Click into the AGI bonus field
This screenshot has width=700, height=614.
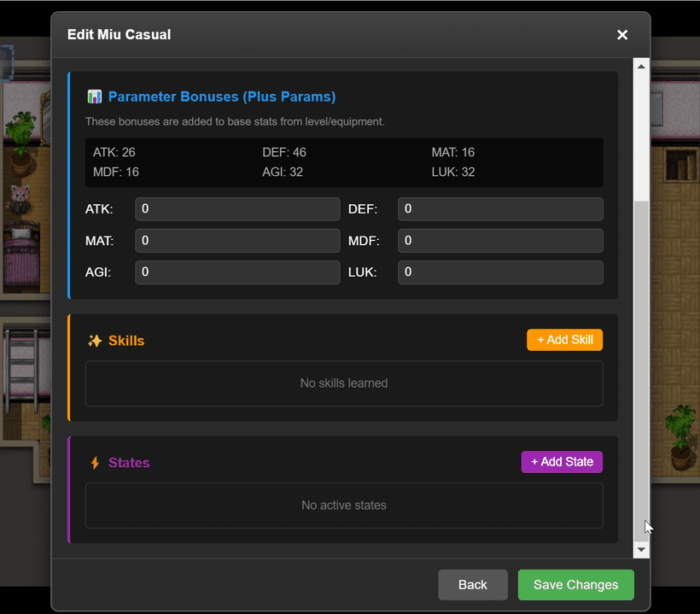click(x=237, y=272)
